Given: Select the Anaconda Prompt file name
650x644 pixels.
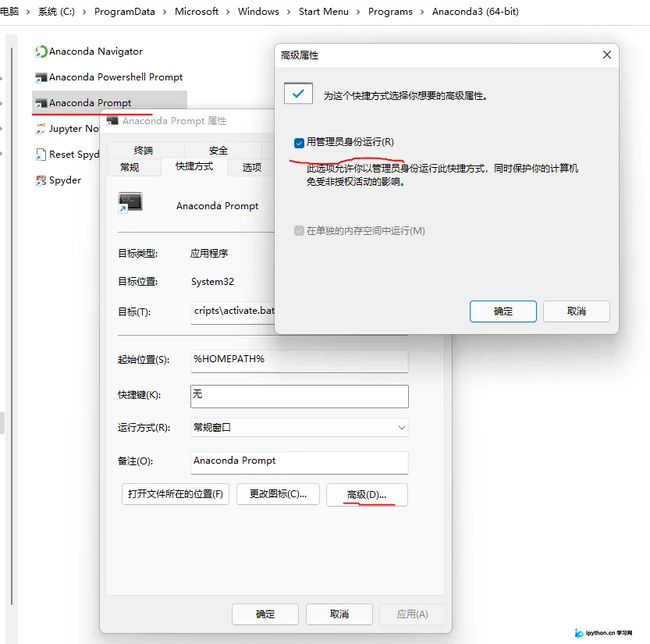Looking at the screenshot, I should point(91,103).
